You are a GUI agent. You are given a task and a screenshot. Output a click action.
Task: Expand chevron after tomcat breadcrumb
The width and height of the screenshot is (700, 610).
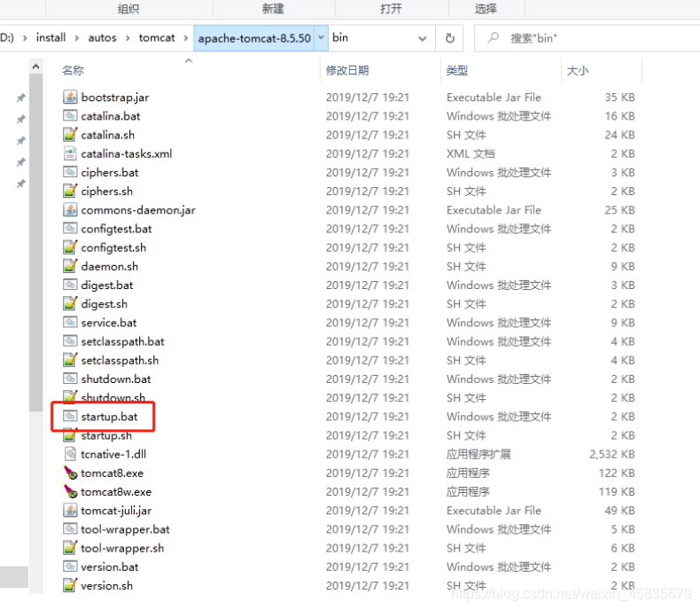186,38
